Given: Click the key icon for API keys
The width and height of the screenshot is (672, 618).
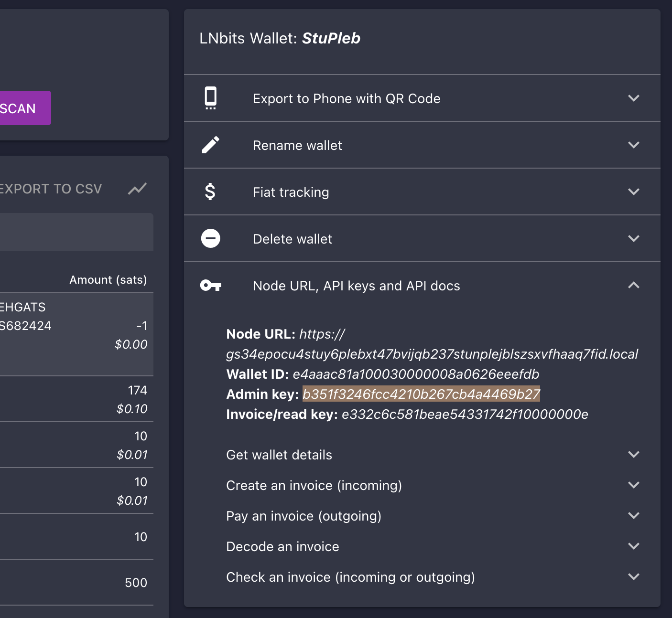Looking at the screenshot, I should coord(210,286).
